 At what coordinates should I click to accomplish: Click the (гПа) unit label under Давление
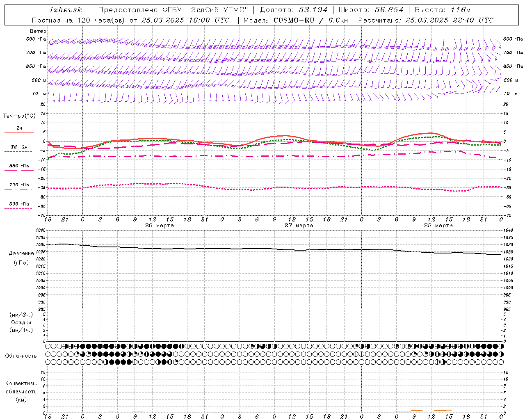pyautogui.click(x=21, y=263)
